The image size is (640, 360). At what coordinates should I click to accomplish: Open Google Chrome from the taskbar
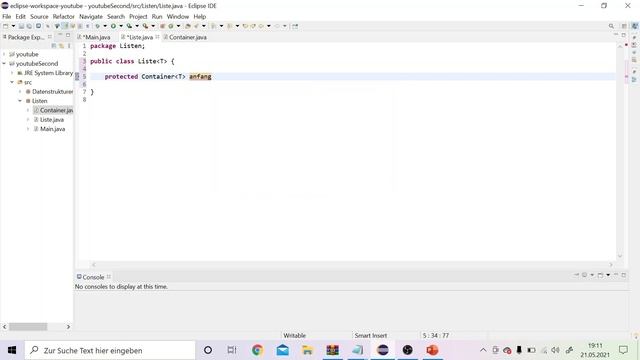pos(257,350)
